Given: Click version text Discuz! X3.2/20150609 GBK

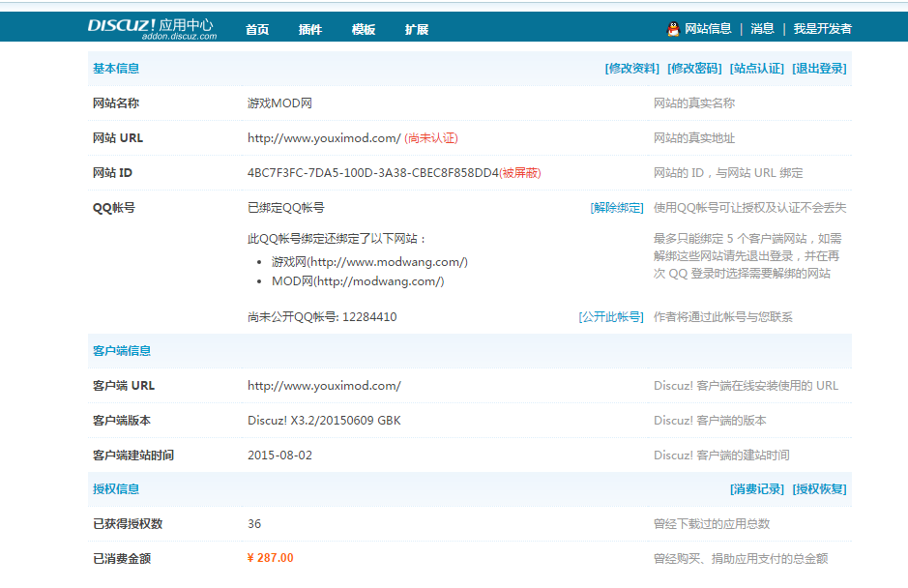Looking at the screenshot, I should point(324,421).
